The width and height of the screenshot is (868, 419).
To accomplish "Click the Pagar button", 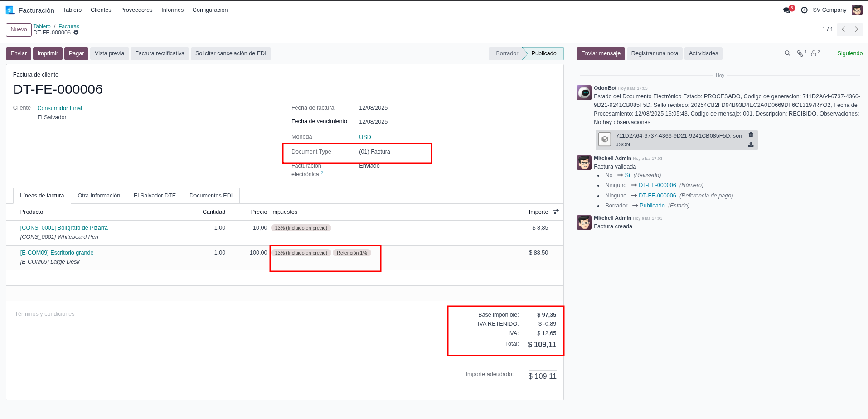I will [x=76, y=53].
